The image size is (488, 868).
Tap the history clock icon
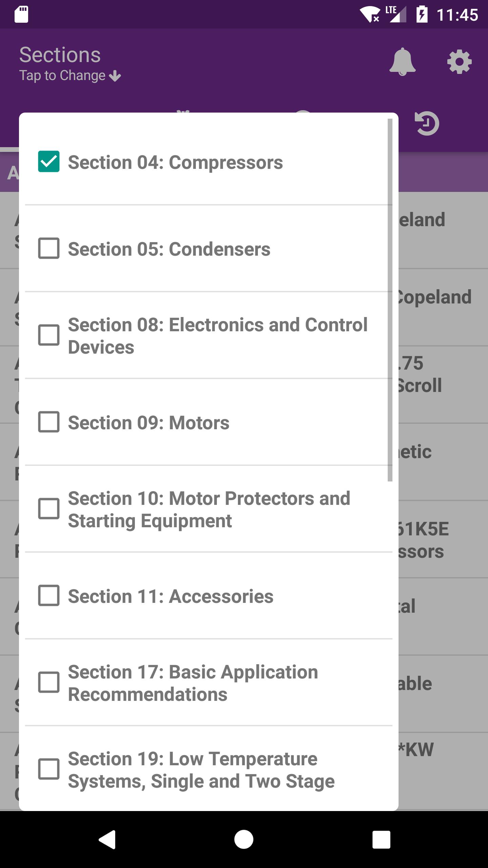pos(427,123)
